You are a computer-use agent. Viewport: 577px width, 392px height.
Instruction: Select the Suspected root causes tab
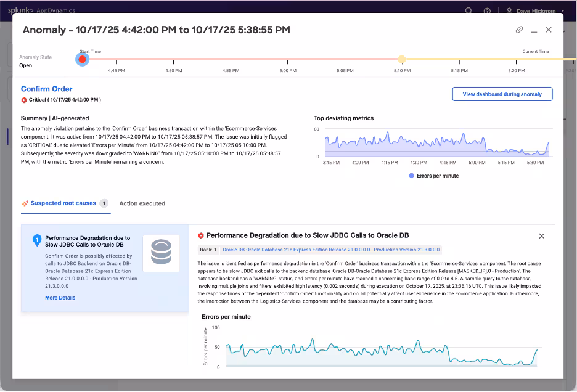point(63,203)
